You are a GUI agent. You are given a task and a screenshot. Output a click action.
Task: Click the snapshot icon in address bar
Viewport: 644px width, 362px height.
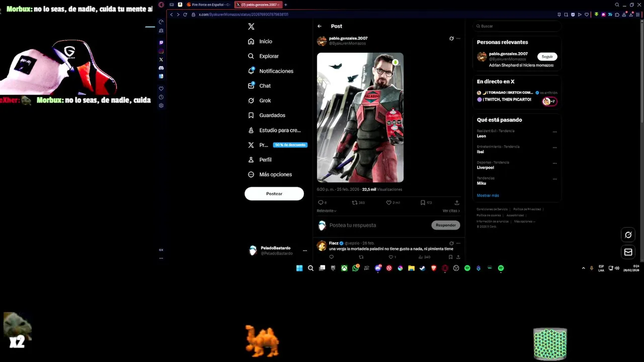click(x=566, y=15)
